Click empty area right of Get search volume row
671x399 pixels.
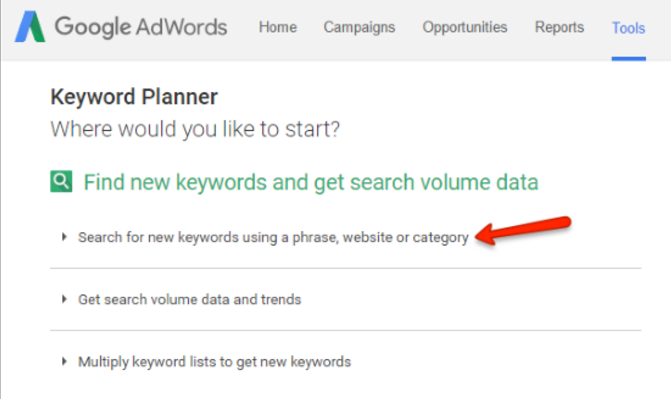[x=471, y=299]
